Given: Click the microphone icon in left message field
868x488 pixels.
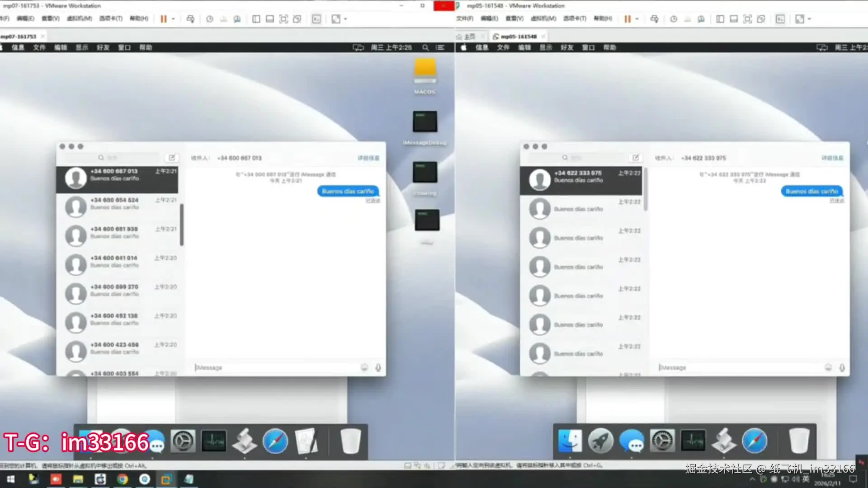Looking at the screenshot, I should 378,368.
